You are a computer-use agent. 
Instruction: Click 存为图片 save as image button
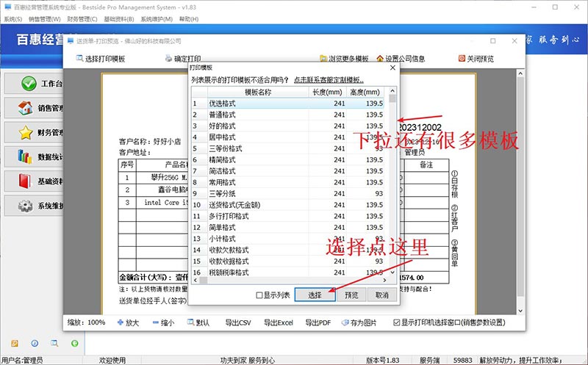click(x=359, y=322)
